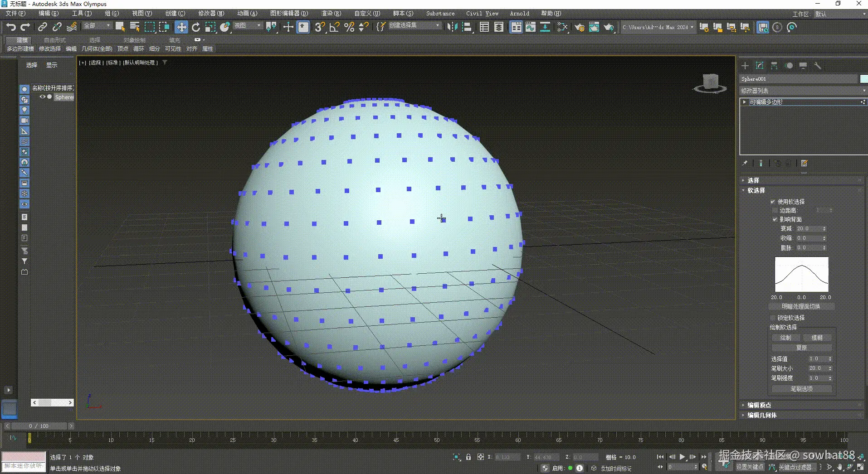Open the Render Setup icon
Viewport: 868px width, 474px height.
[x=580, y=27]
